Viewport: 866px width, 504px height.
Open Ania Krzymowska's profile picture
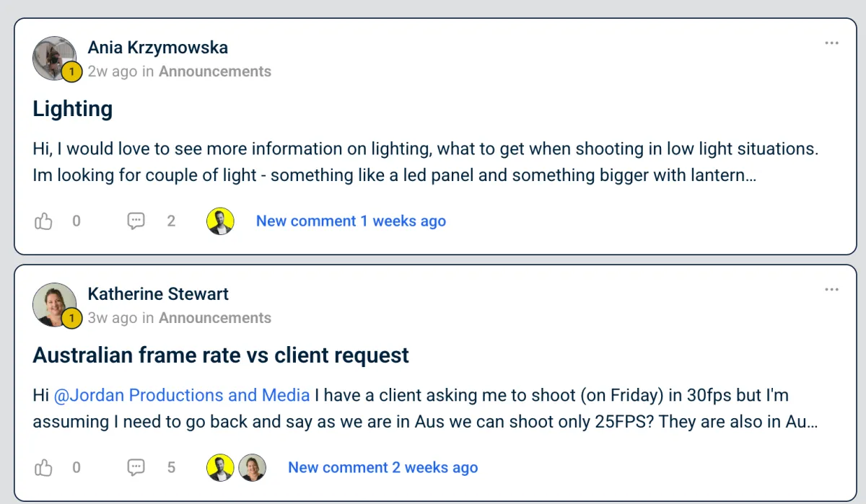pos(54,58)
